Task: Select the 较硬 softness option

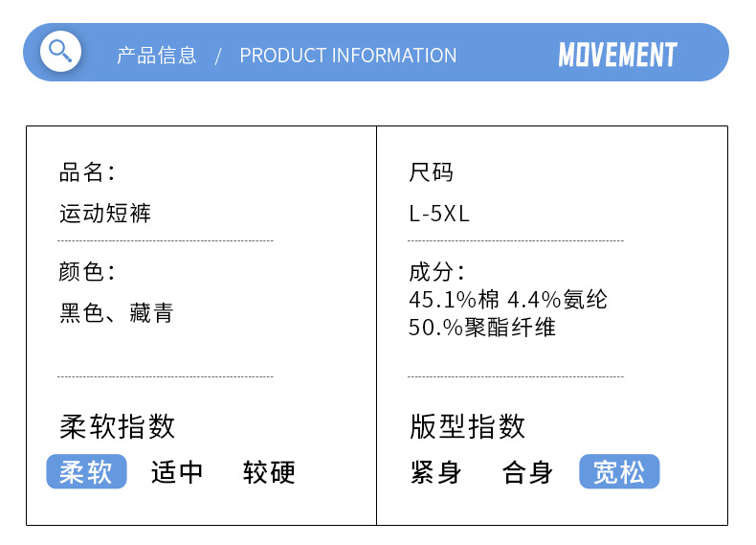Action: tap(269, 471)
